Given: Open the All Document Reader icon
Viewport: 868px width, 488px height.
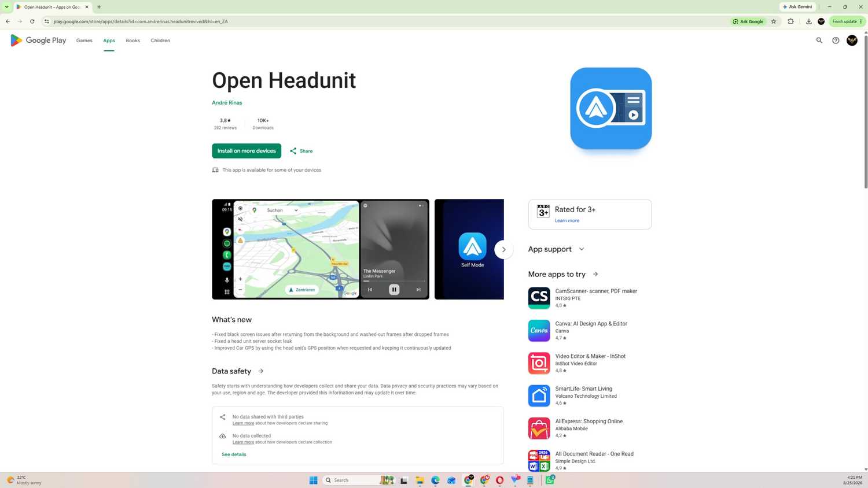Looking at the screenshot, I should pyautogui.click(x=539, y=461).
